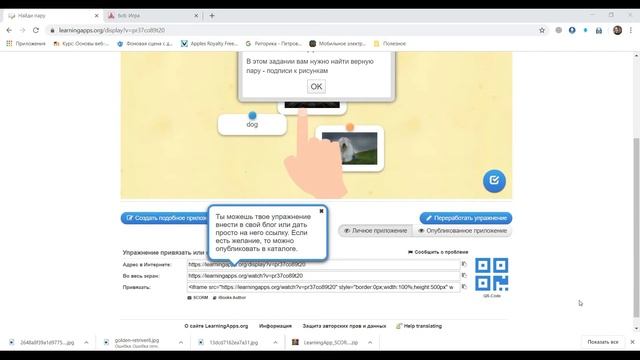This screenshot has height=360, width=640.
Task: Open the Полезное bookmarks folder
Action: tap(390, 43)
